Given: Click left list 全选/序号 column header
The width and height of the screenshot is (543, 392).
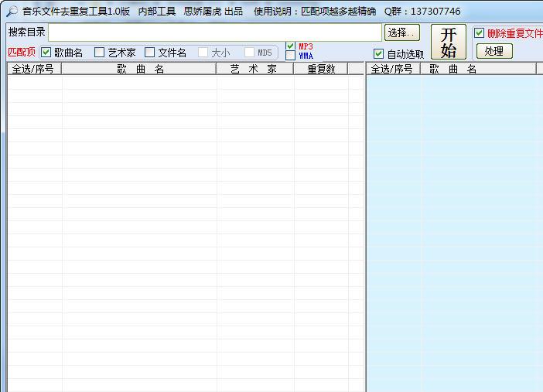Looking at the screenshot, I should [34, 69].
